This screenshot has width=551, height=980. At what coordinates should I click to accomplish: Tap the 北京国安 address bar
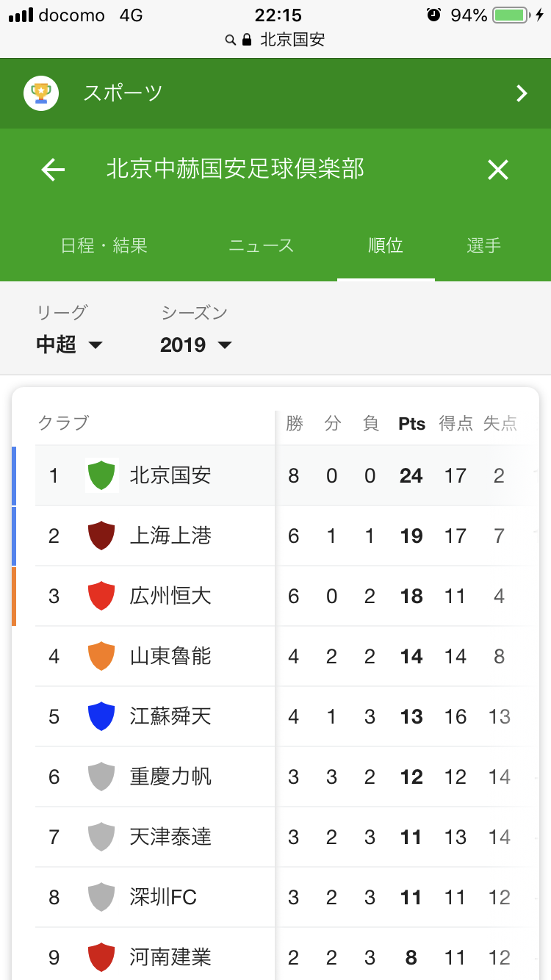275,40
